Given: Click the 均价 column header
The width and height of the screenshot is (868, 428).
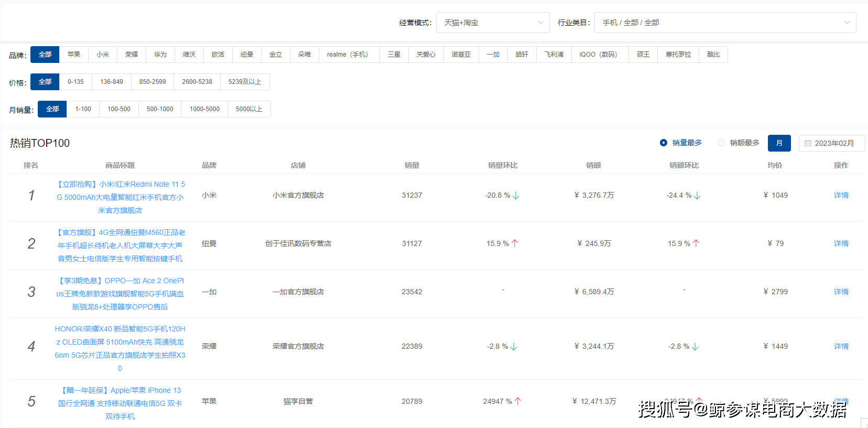Looking at the screenshot, I should pyautogui.click(x=775, y=165).
